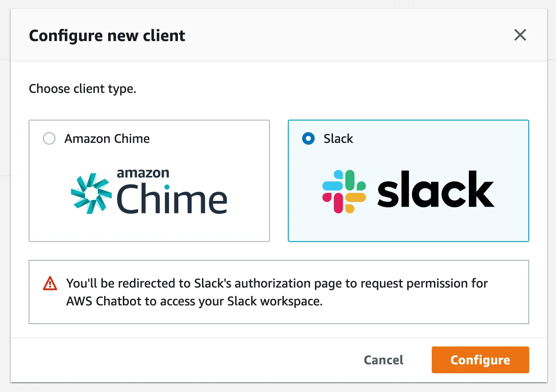Image resolution: width=556 pixels, height=392 pixels.
Task: Click the small "amazon" text above Chime
Action: click(143, 173)
